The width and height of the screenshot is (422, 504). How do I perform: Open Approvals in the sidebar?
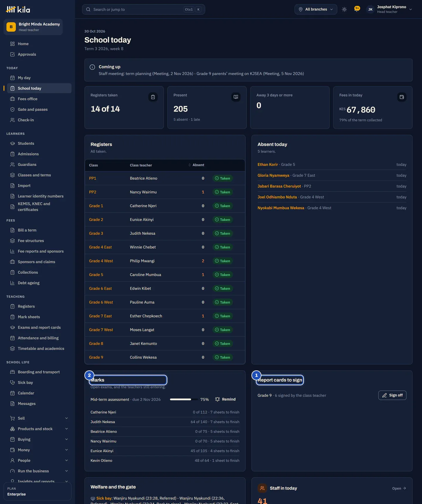click(39, 54)
